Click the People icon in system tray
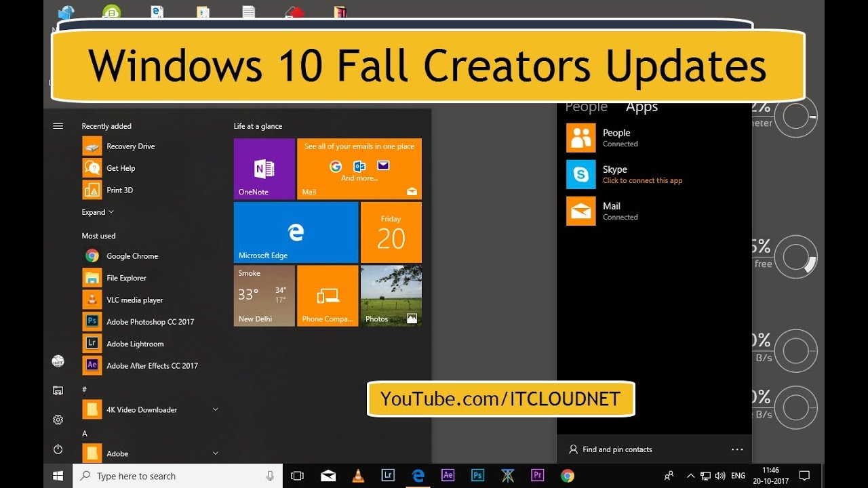 pyautogui.click(x=669, y=476)
